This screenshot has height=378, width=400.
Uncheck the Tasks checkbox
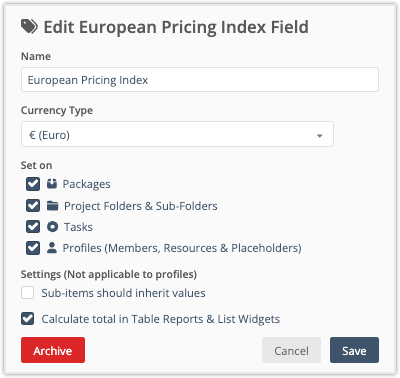(33, 227)
